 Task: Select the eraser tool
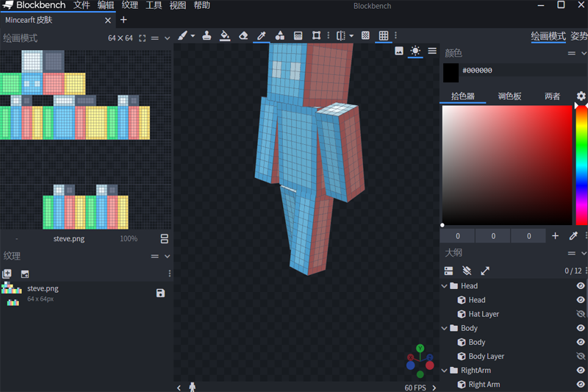243,35
